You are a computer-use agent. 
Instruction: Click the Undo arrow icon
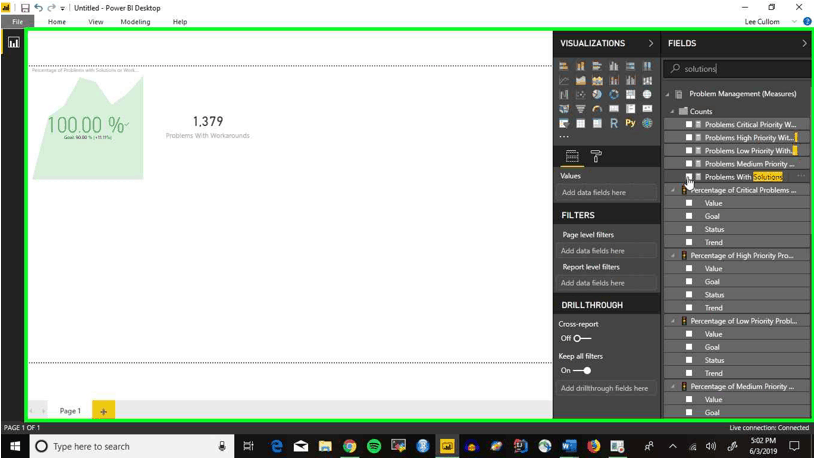38,8
